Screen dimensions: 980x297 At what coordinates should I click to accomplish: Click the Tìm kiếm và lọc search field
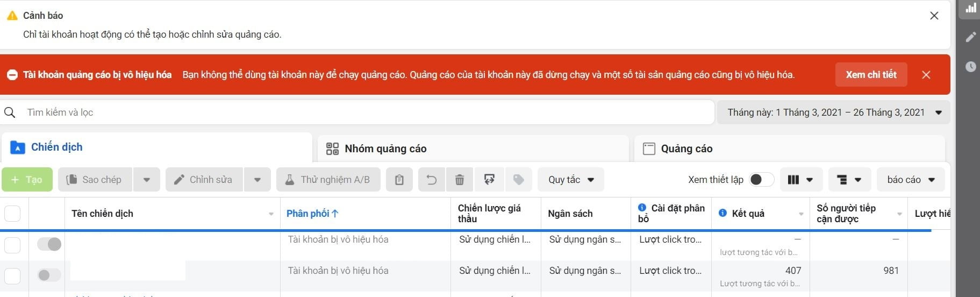tap(355, 112)
